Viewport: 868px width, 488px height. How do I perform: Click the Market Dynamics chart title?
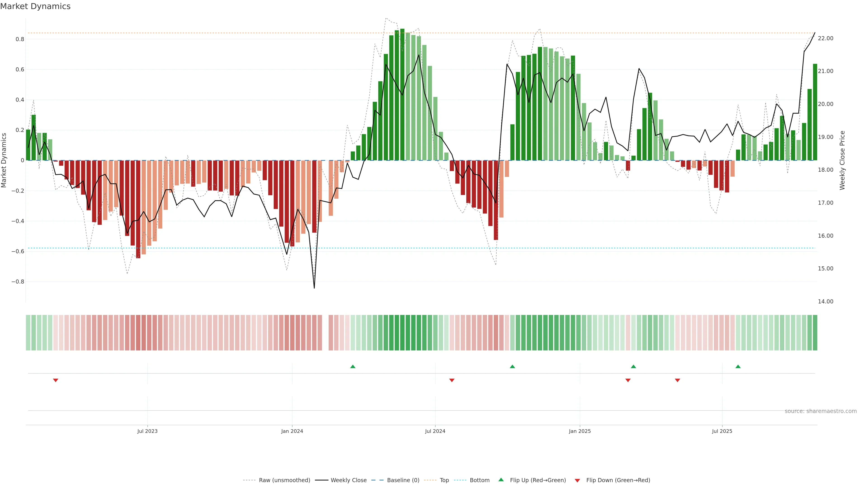(x=35, y=6)
